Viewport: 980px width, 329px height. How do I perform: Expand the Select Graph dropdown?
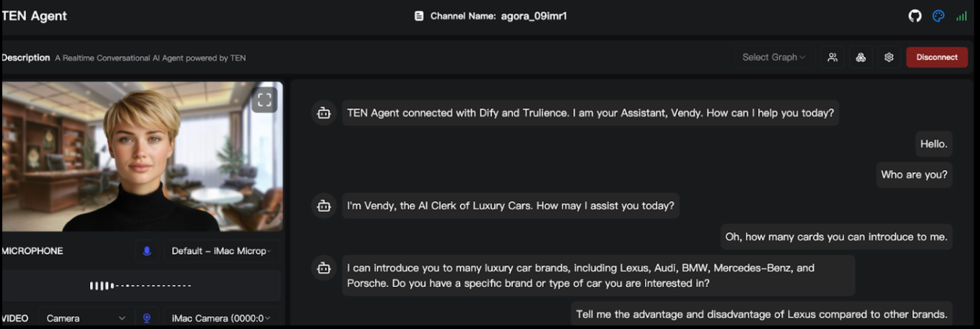click(x=774, y=58)
